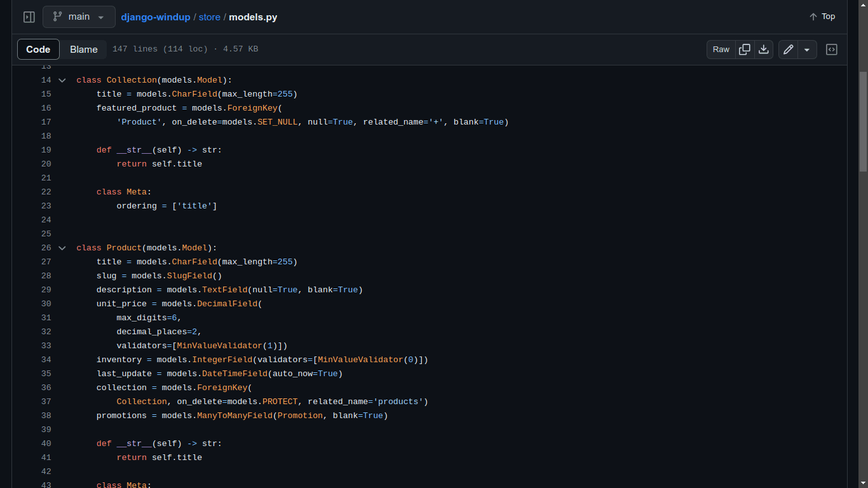Click the SlugField symbol
This screenshot has height=488, width=868.
point(189,276)
